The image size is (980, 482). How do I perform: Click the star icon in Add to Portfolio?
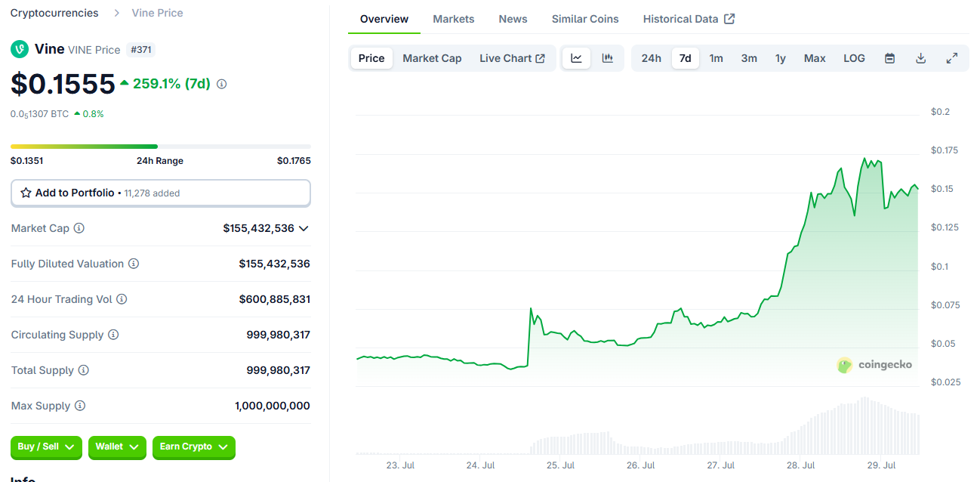point(26,193)
